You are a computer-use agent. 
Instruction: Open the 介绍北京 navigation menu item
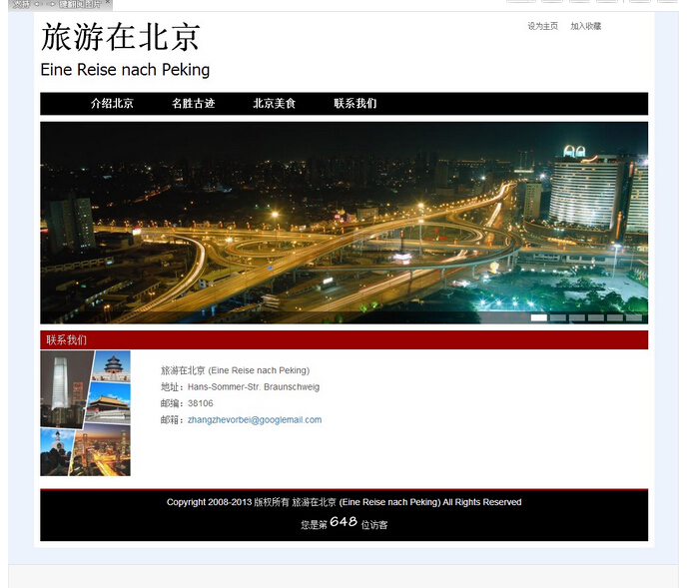coord(112,104)
